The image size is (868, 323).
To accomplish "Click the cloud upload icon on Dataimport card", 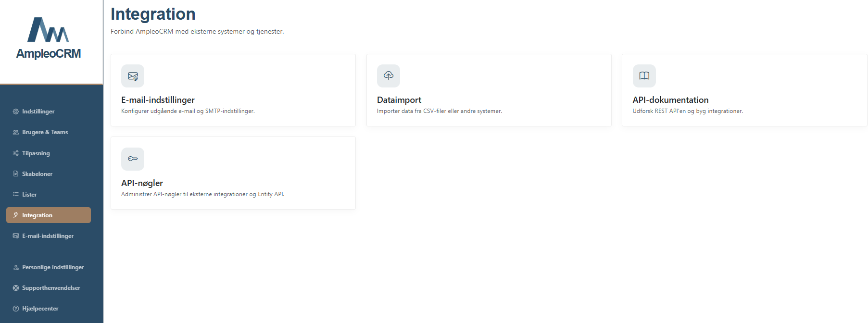I will [x=389, y=76].
